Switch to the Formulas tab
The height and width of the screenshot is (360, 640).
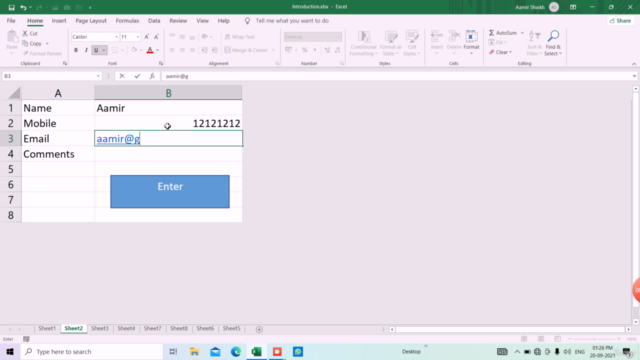pyautogui.click(x=127, y=21)
